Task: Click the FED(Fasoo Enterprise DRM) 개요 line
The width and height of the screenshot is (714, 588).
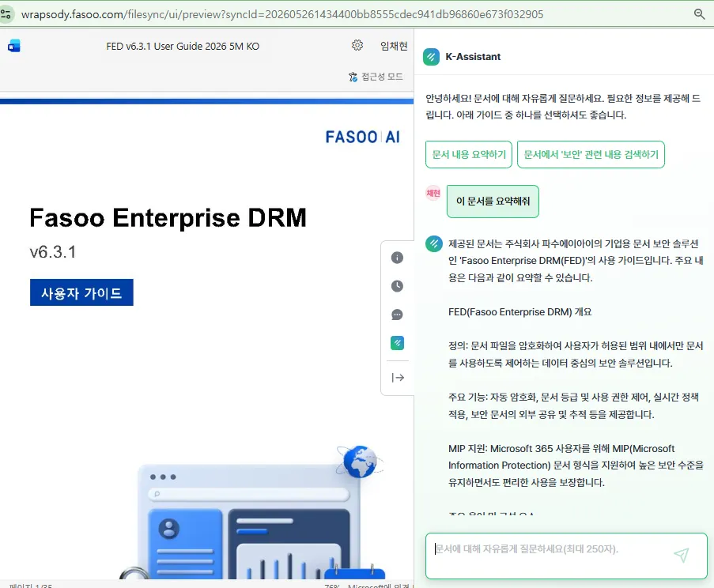Action: (x=519, y=312)
